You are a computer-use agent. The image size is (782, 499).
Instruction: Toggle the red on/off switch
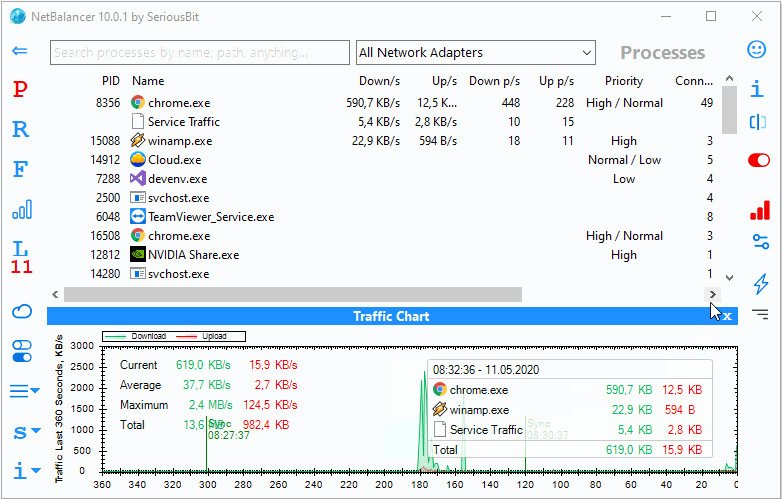point(760,160)
